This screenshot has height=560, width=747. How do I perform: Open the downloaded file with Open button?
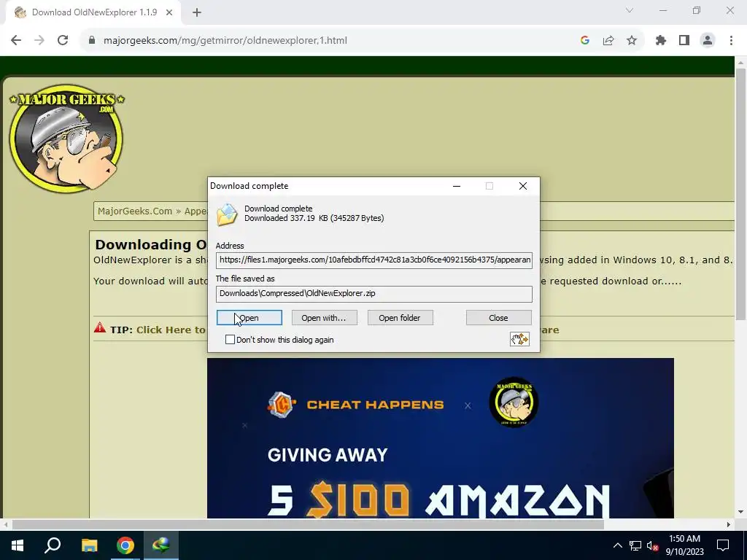point(249,318)
